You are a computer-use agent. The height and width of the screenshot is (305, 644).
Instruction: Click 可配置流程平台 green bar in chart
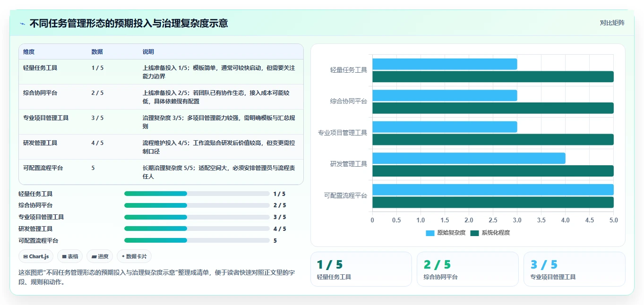493,203
